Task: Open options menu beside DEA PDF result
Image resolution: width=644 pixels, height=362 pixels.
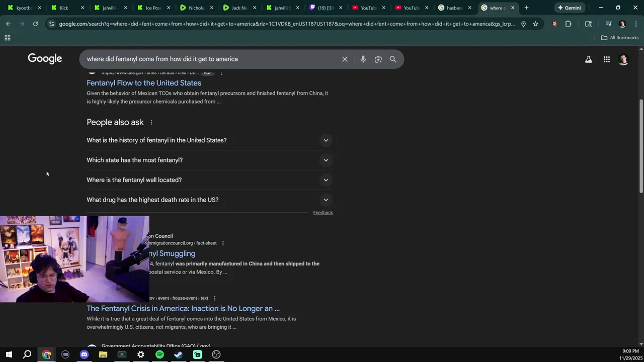Action: [221, 73]
